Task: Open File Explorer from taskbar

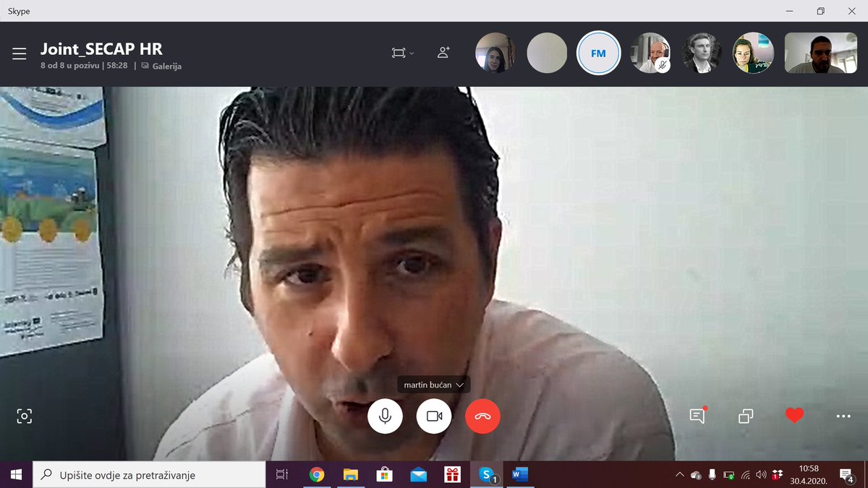Action: pos(351,475)
